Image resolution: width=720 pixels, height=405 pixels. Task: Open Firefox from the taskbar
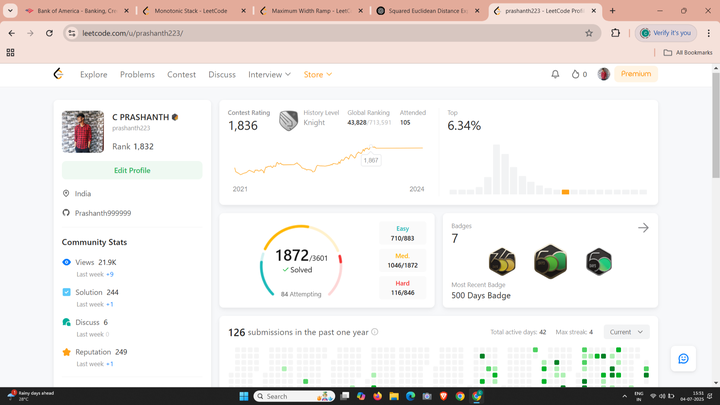[377, 396]
